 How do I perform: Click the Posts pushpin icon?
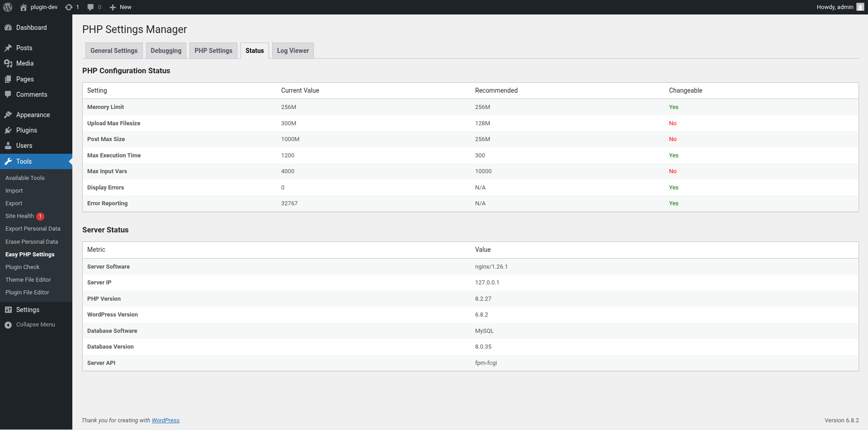(x=8, y=48)
